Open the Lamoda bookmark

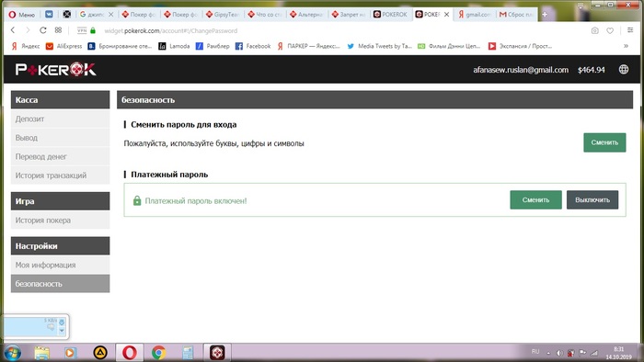[174, 46]
